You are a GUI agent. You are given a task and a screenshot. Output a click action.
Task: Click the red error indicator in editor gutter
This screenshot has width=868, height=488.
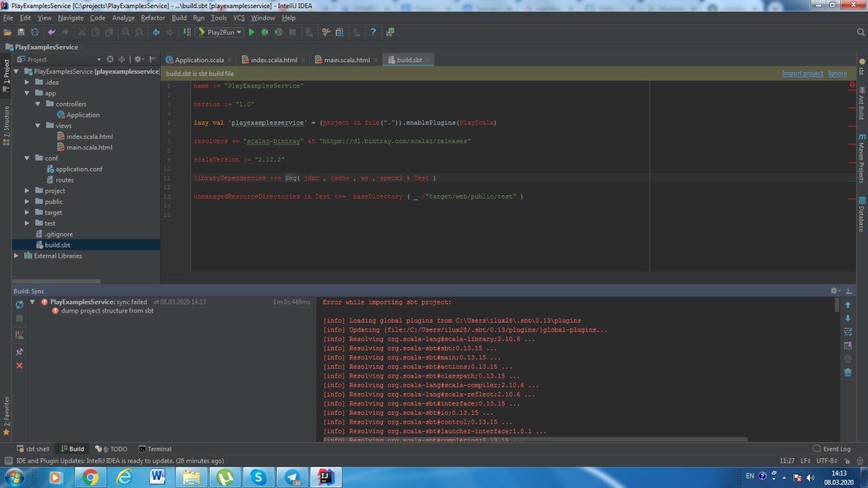[852, 85]
